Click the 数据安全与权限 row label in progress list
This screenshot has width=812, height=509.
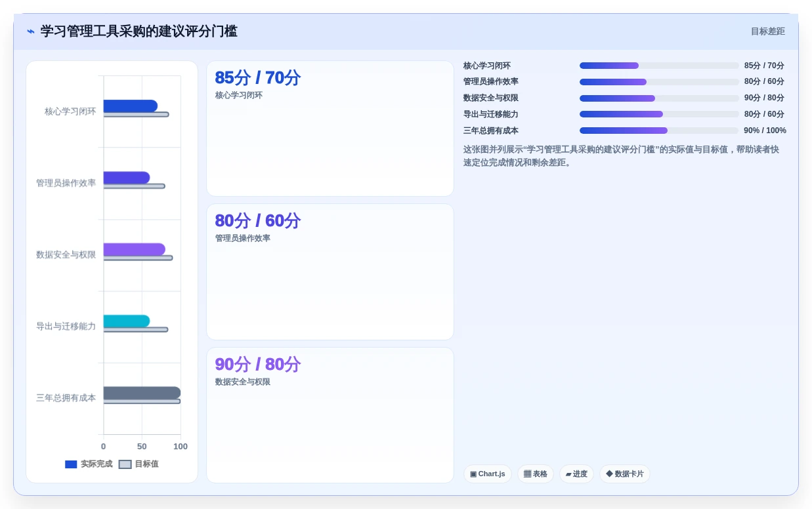(491, 98)
